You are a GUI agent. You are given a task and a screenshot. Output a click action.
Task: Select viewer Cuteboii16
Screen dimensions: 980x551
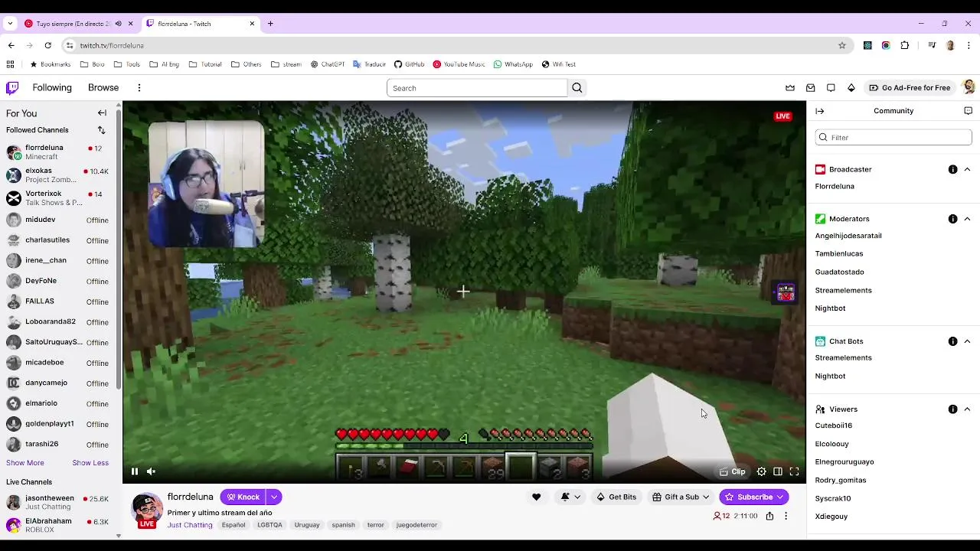click(x=834, y=425)
